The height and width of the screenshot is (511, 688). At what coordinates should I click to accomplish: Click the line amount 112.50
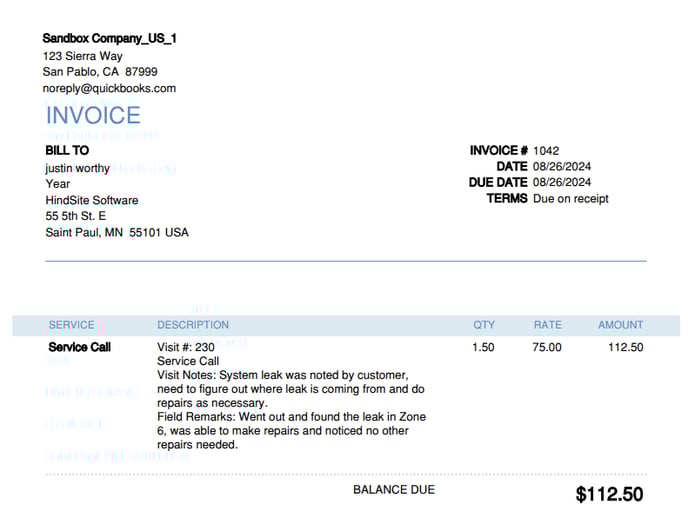[x=626, y=348]
